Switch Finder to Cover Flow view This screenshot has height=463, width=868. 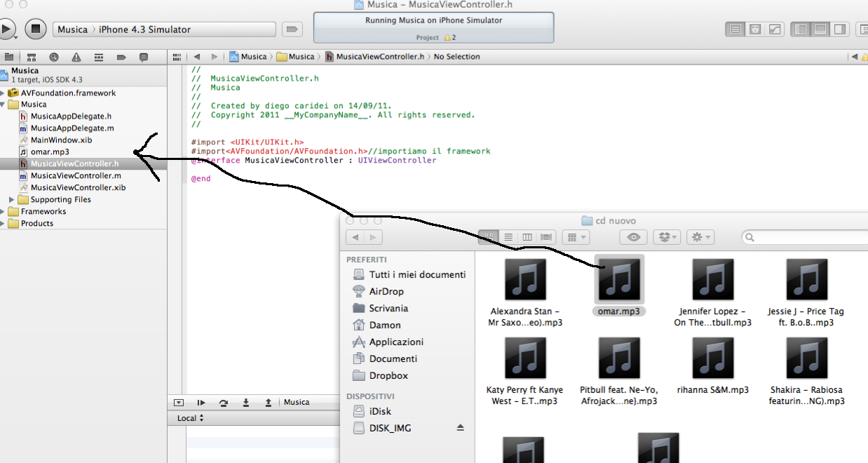(547, 238)
